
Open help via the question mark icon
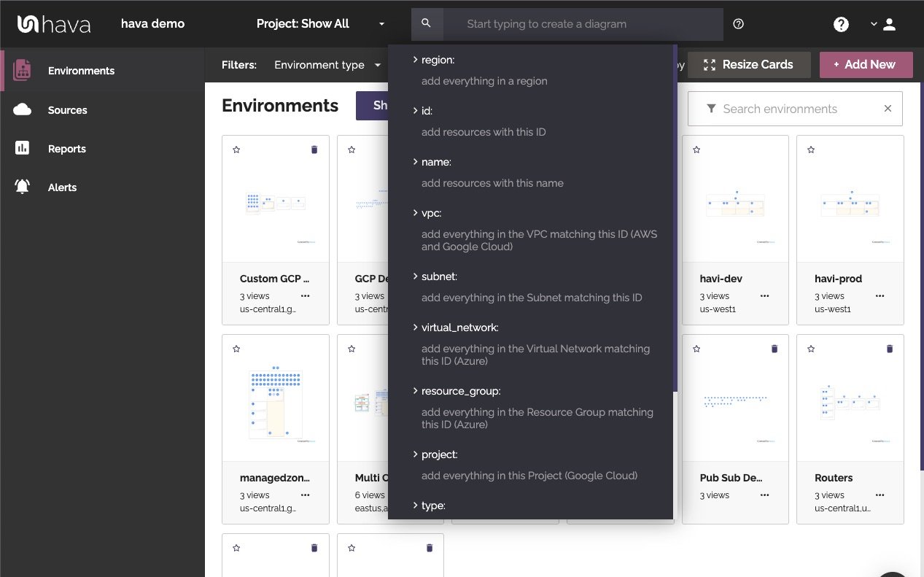tap(841, 23)
